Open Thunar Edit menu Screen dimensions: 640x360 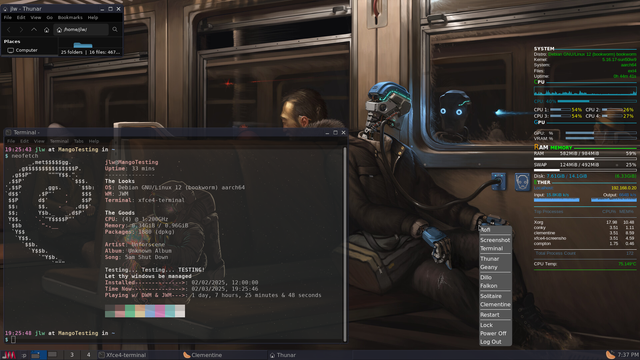click(21, 18)
